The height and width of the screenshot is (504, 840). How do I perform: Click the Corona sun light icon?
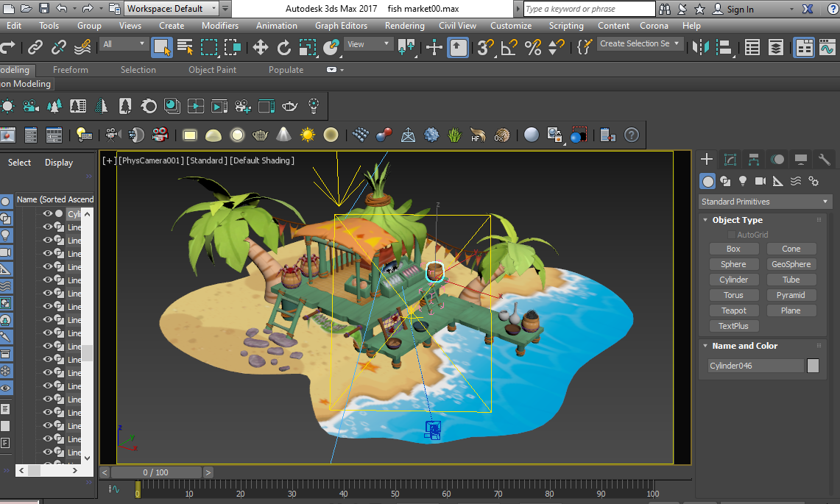(x=307, y=135)
